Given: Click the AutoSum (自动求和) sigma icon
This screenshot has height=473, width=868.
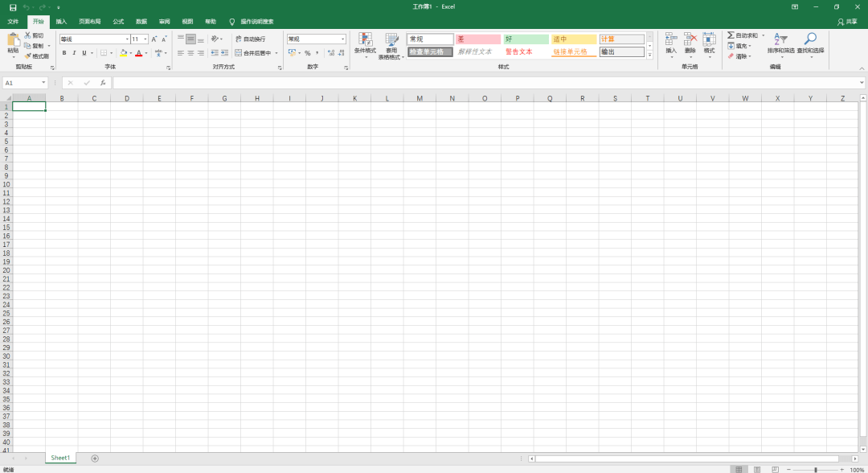Looking at the screenshot, I should point(731,35).
